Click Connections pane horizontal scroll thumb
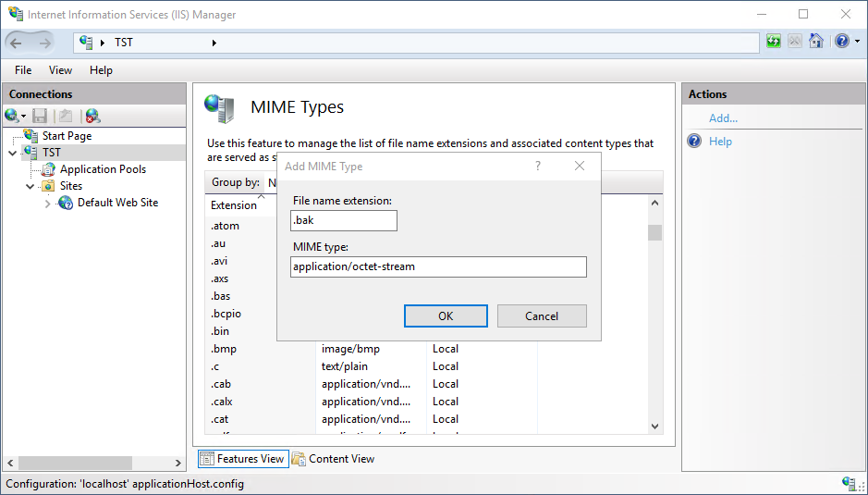 click(75, 463)
